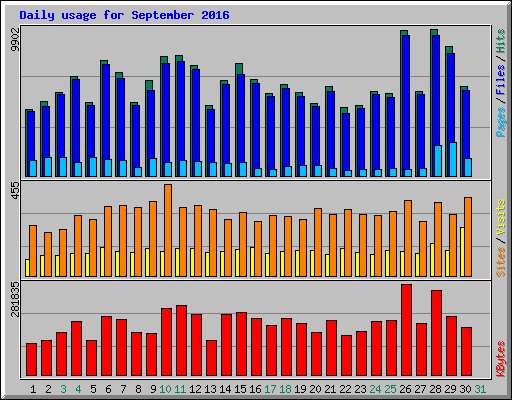This screenshot has width=512, height=400.
Task: Select the red KBytes bar for day 11
Action: (181, 341)
